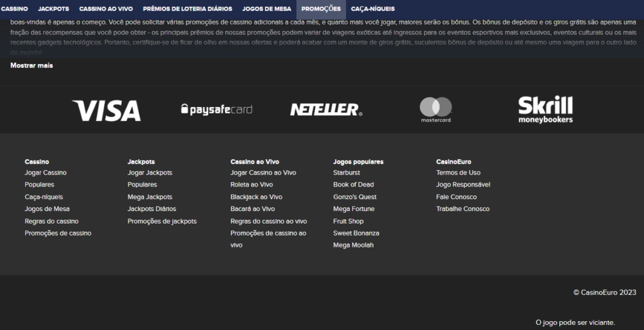
Task: Click the NETELLER payment logo
Action: [326, 110]
